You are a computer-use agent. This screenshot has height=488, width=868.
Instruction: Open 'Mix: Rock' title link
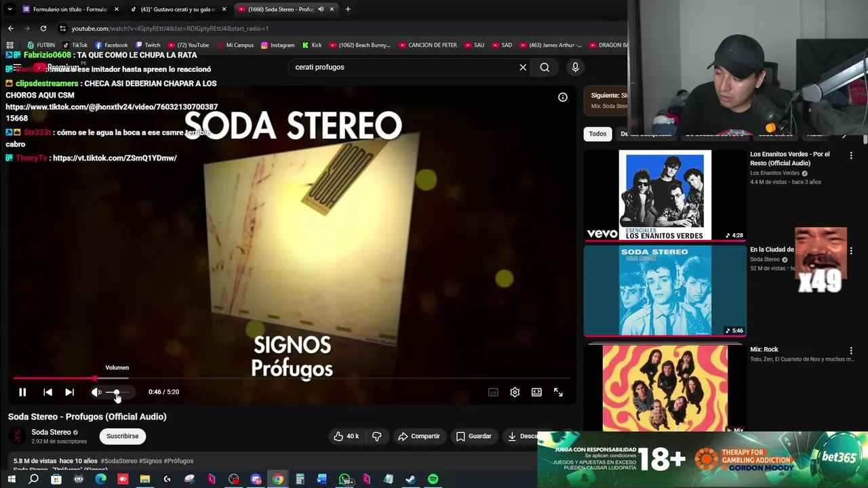pyautogui.click(x=764, y=349)
